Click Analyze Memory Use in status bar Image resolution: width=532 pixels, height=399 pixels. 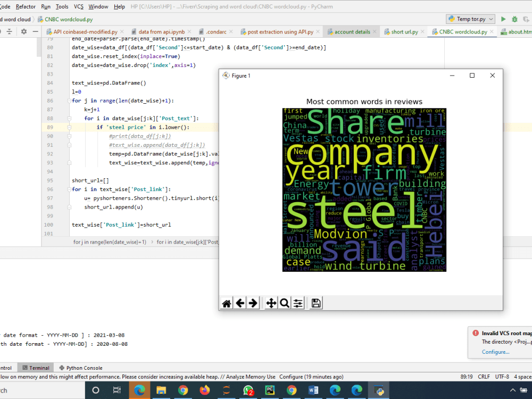click(x=251, y=377)
